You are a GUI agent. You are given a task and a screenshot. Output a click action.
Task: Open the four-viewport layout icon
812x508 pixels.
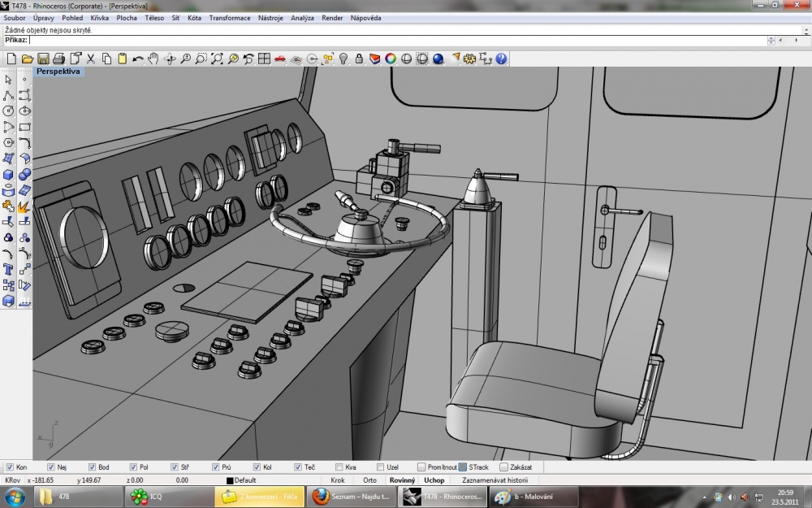tap(264, 59)
